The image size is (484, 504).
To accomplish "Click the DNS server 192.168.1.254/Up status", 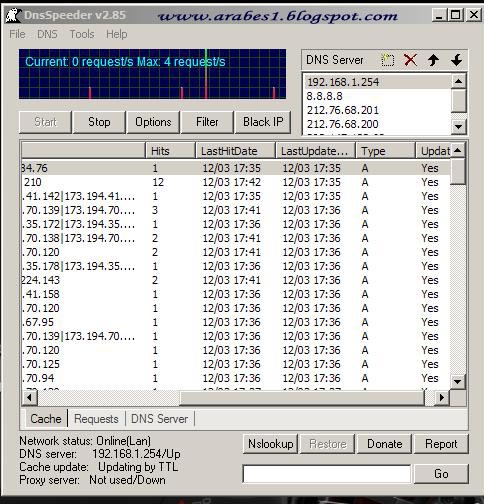I will 100,454.
